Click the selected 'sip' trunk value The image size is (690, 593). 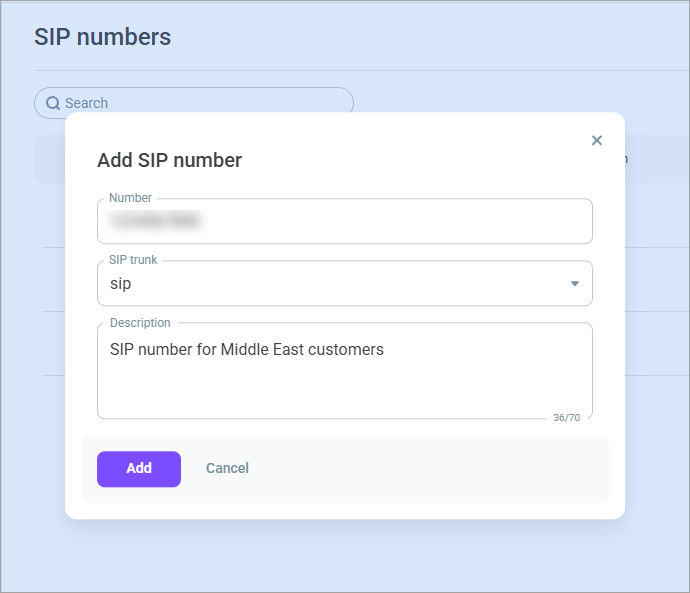pyautogui.click(x=121, y=284)
